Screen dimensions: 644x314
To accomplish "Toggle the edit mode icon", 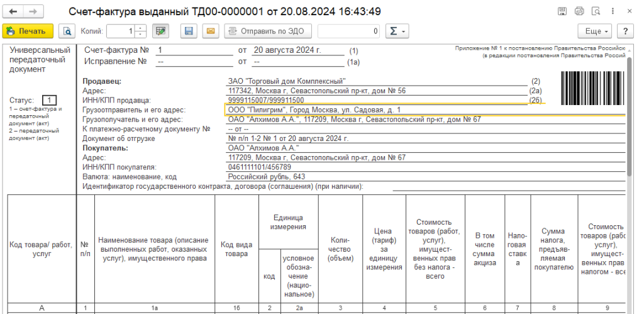I will click(x=160, y=31).
